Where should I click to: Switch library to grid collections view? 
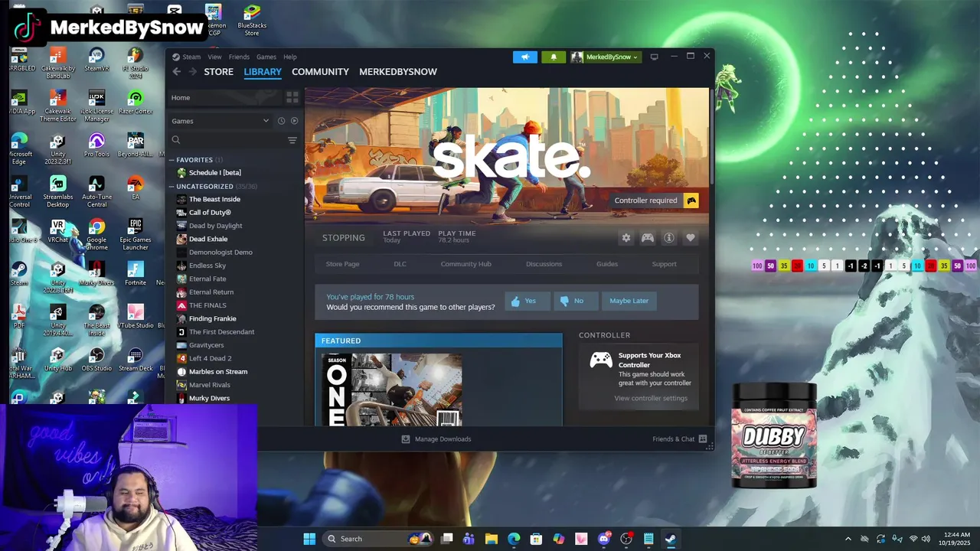point(292,97)
